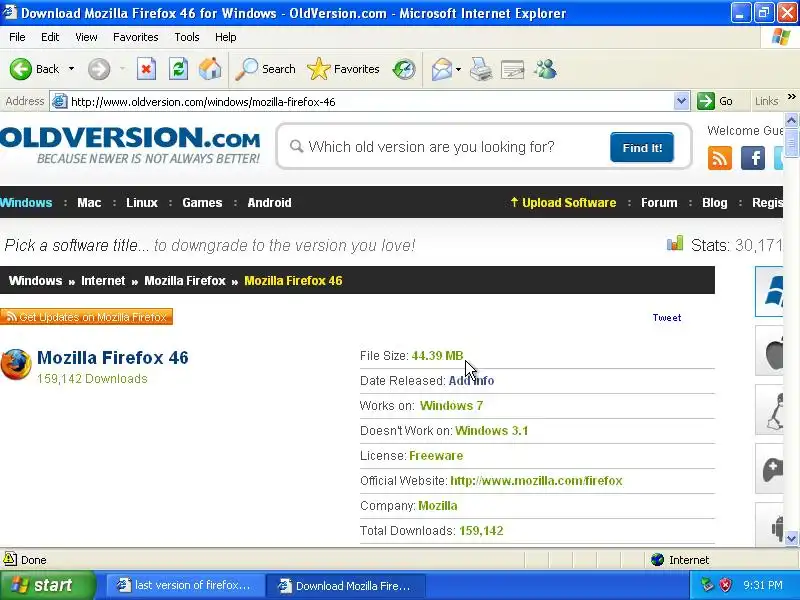Click Upload Software link
The height and width of the screenshot is (600, 800).
[563, 203]
